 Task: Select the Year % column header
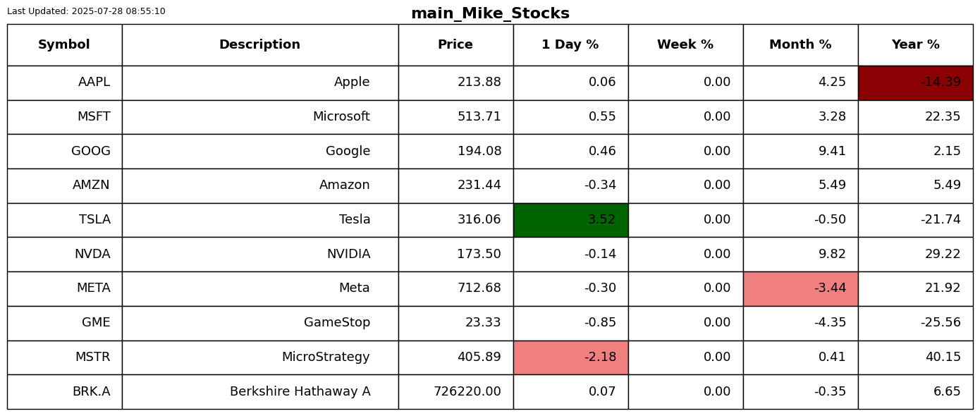click(915, 45)
